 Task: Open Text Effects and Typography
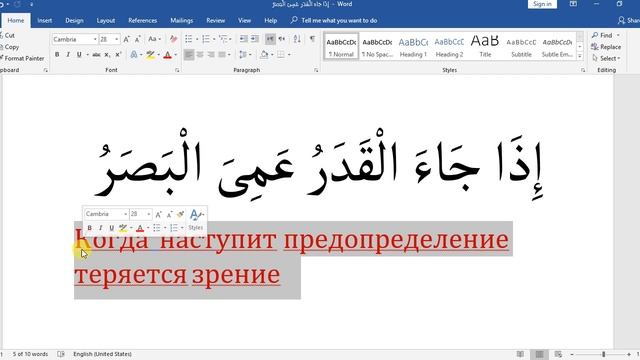(x=134, y=54)
